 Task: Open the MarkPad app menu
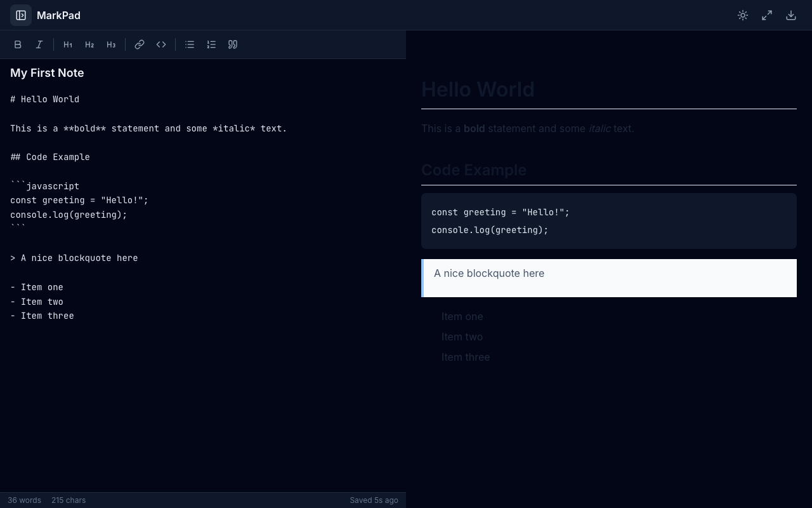coord(58,15)
